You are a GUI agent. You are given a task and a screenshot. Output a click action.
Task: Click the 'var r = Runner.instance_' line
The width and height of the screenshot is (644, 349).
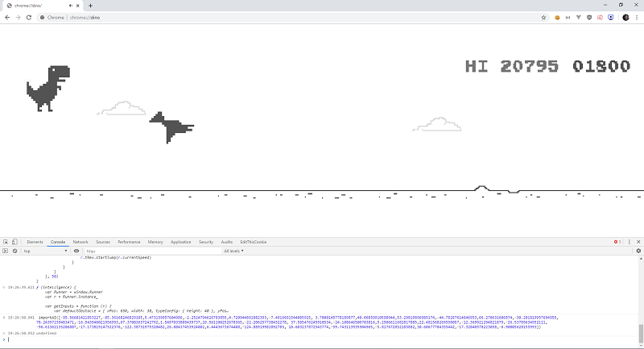click(71, 297)
